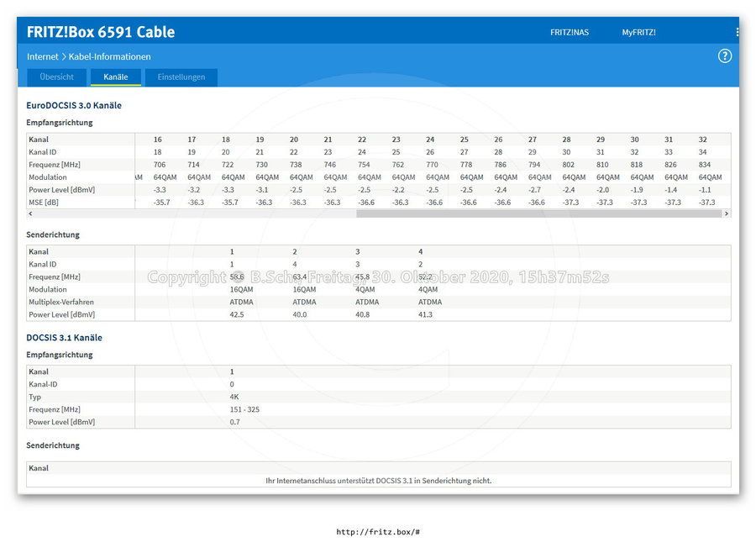Open the Einstellungen tab

click(181, 76)
